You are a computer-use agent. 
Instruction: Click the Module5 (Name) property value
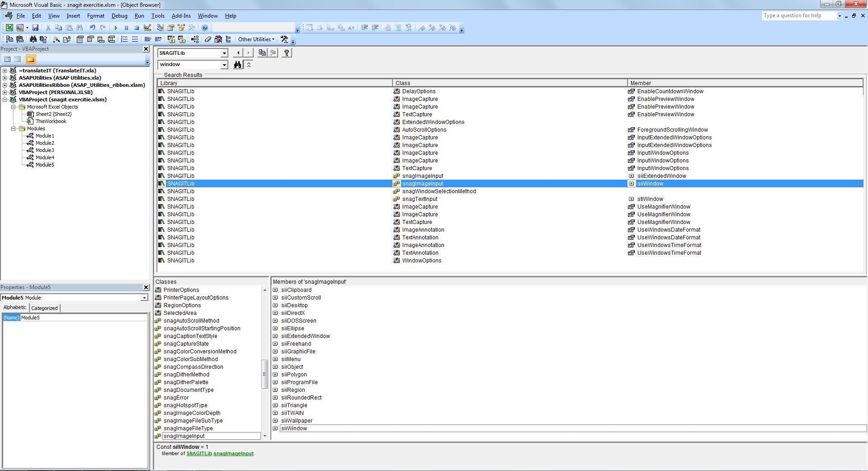point(84,318)
